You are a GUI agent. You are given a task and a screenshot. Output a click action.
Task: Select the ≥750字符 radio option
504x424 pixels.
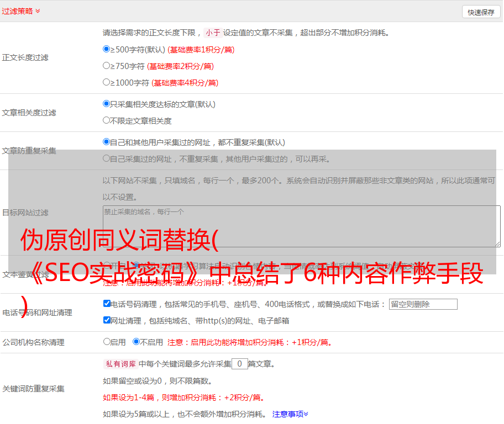coord(106,66)
